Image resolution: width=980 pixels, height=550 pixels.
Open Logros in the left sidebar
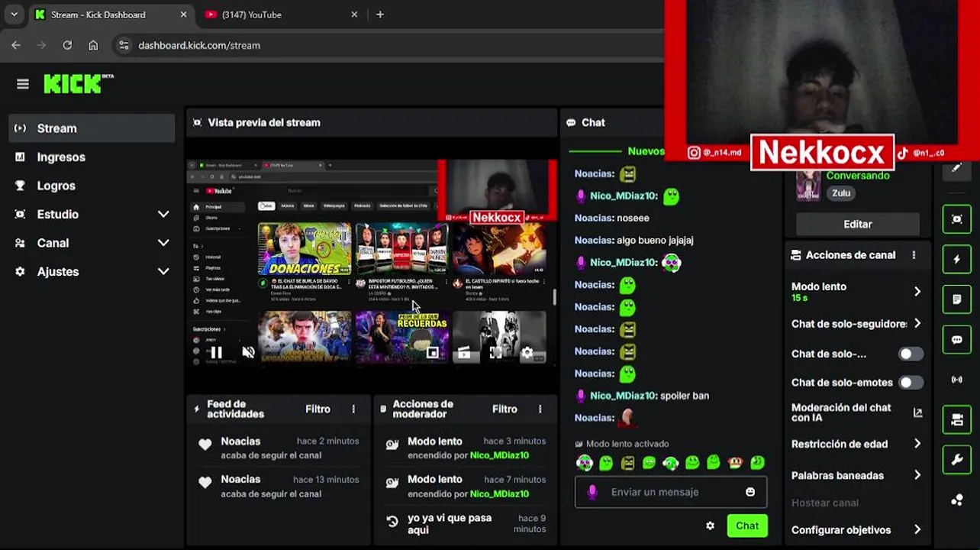pyautogui.click(x=92, y=186)
